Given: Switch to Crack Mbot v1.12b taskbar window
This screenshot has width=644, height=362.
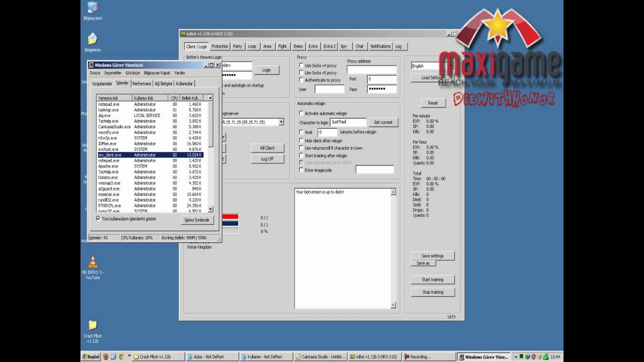Looking at the screenshot, I should pos(157,357).
